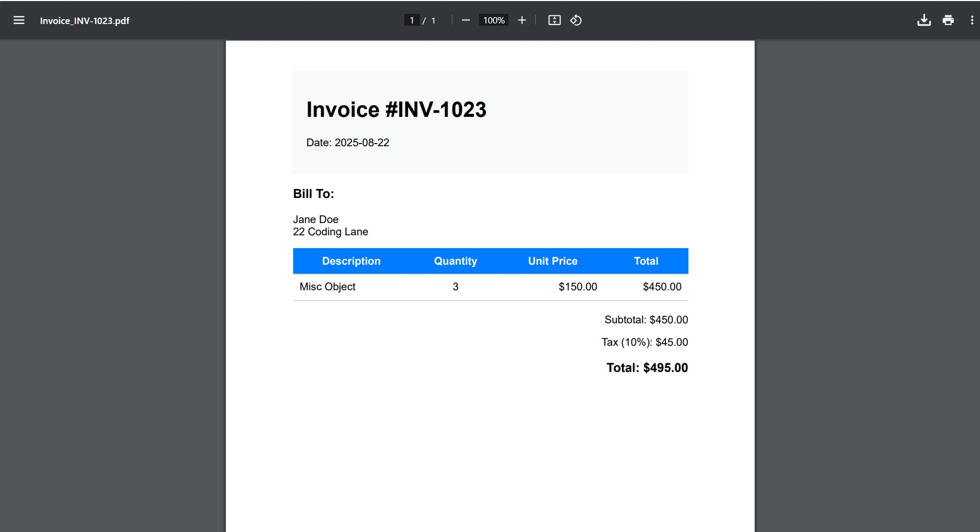Open the document sidebar menu
Viewport: 980px width, 532px height.
coord(19,20)
